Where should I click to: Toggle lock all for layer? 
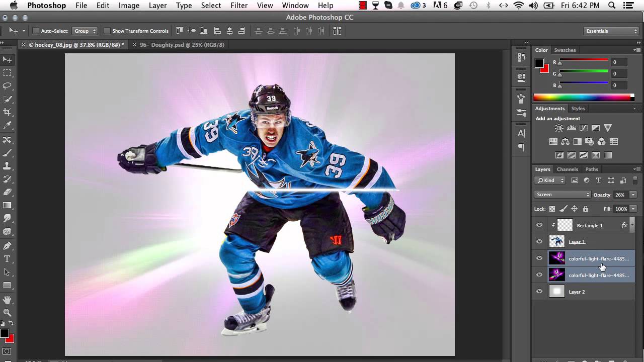[585, 209]
